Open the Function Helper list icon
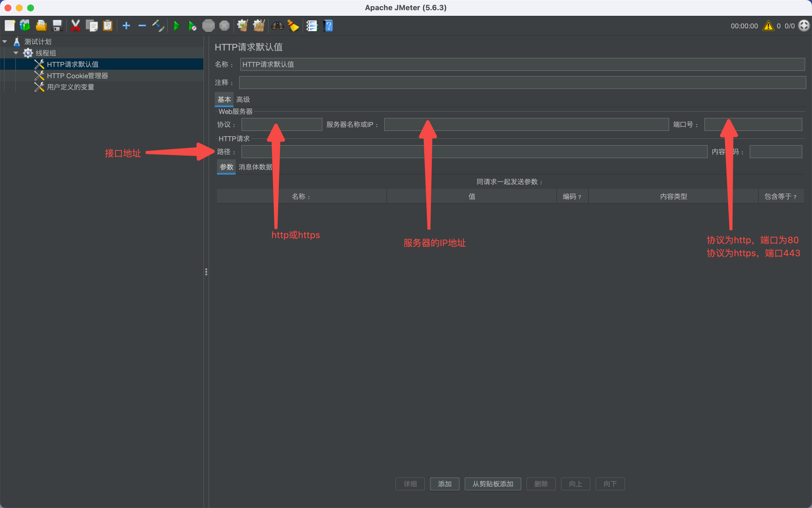The image size is (812, 508). 312,26
